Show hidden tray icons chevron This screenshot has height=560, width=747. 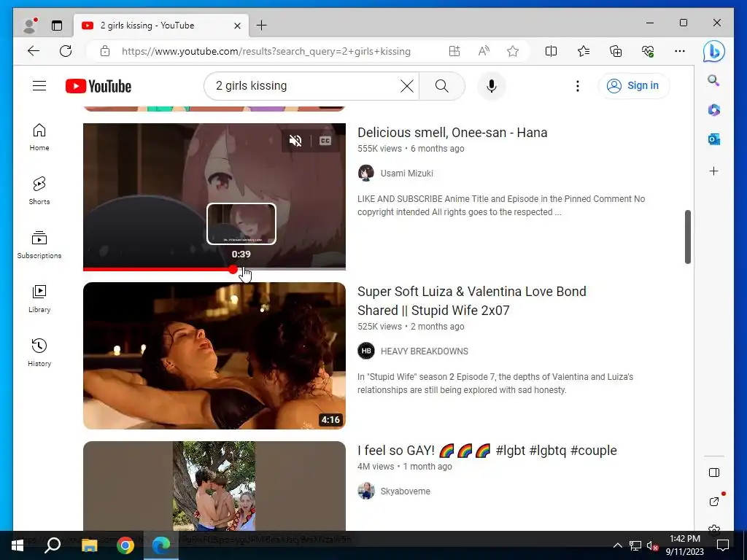tap(617, 545)
